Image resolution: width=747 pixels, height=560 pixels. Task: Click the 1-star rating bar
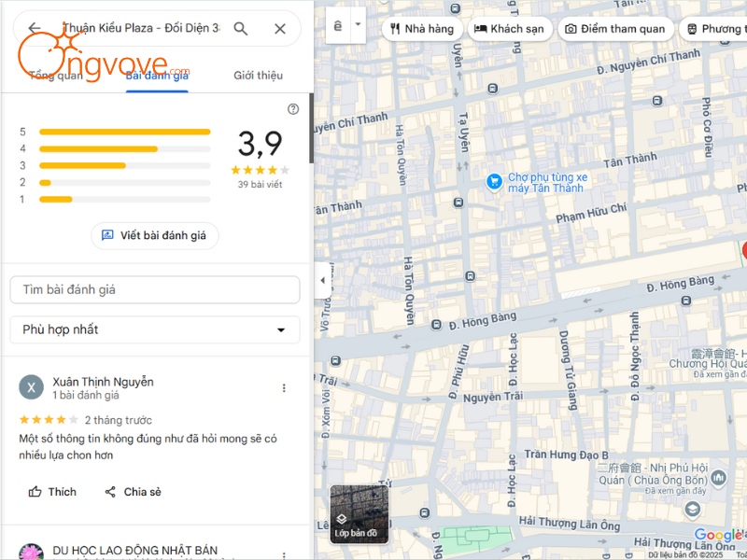pyautogui.click(x=125, y=200)
